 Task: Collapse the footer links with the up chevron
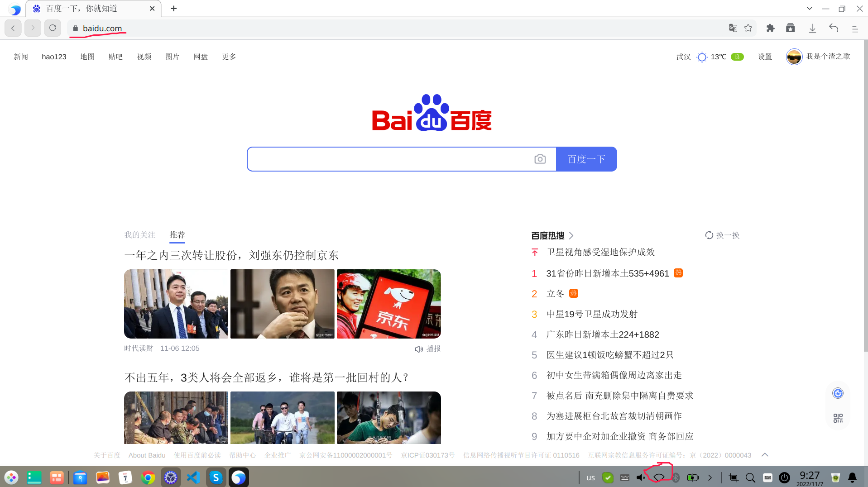click(764, 455)
